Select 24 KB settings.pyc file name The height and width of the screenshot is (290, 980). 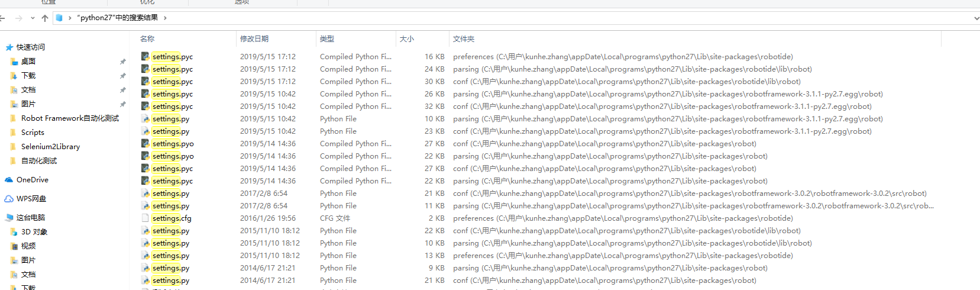[172, 69]
